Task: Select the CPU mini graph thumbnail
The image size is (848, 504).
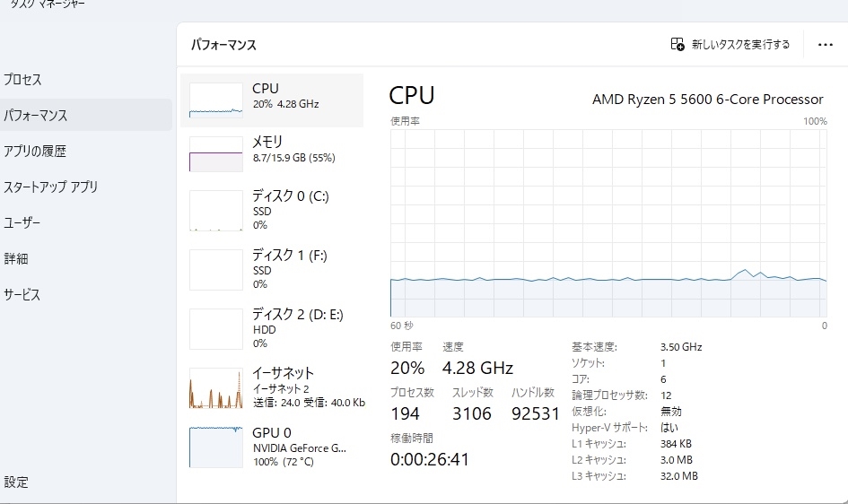Action: pos(215,100)
